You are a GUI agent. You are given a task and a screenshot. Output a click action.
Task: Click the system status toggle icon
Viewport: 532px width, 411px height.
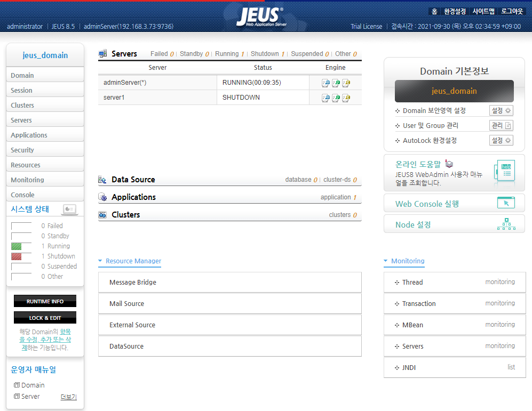pos(69,209)
